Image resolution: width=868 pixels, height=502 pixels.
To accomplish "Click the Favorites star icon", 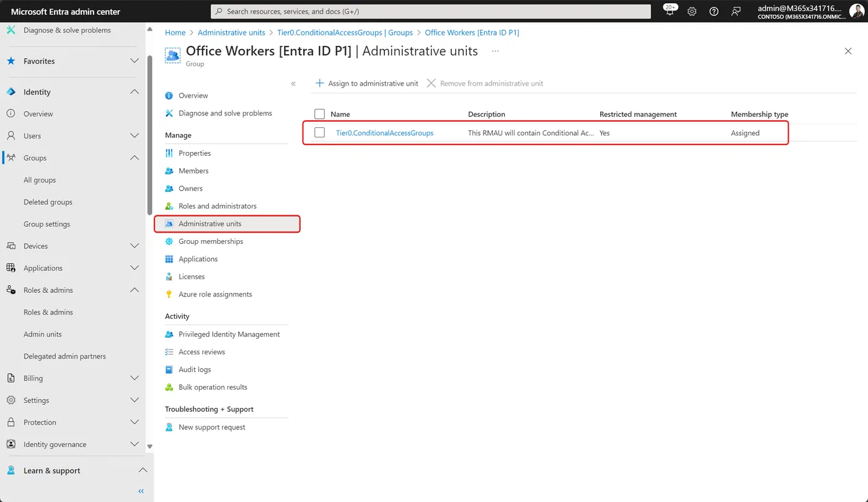I will coord(11,61).
